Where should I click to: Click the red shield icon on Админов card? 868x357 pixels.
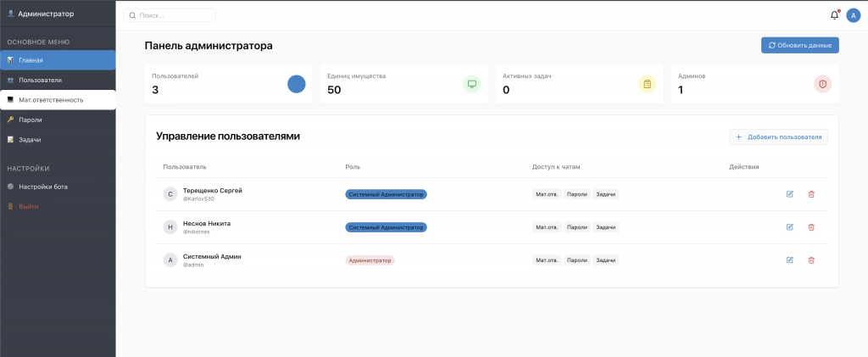pyautogui.click(x=822, y=84)
